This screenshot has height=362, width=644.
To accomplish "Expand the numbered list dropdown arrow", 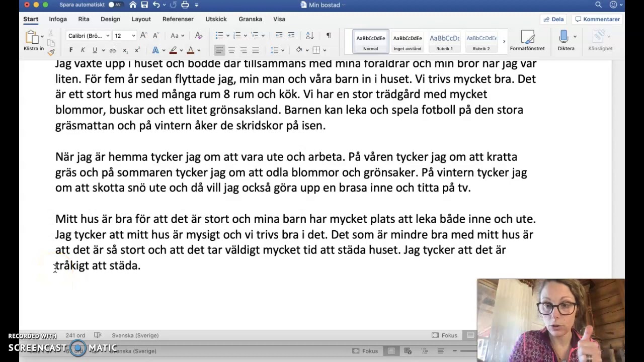I will [x=245, y=36].
